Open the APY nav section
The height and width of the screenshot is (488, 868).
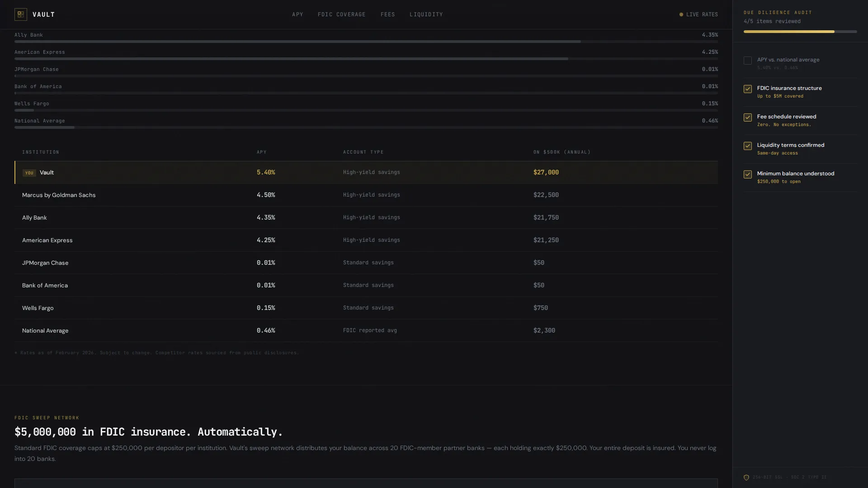[297, 14]
